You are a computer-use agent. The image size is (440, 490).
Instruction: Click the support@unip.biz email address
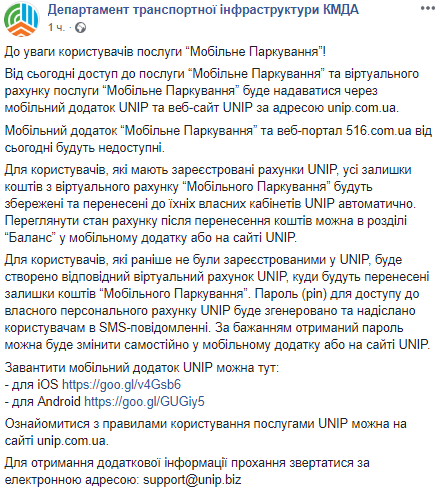coord(192,480)
